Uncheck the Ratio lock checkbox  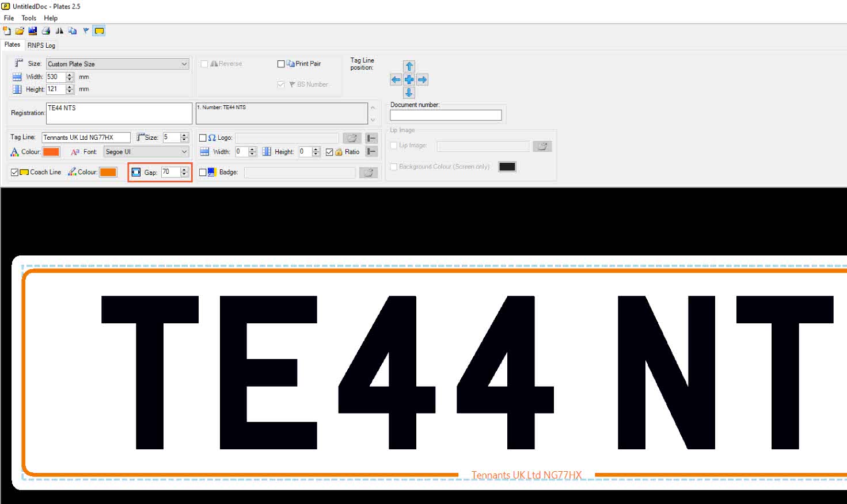329,152
